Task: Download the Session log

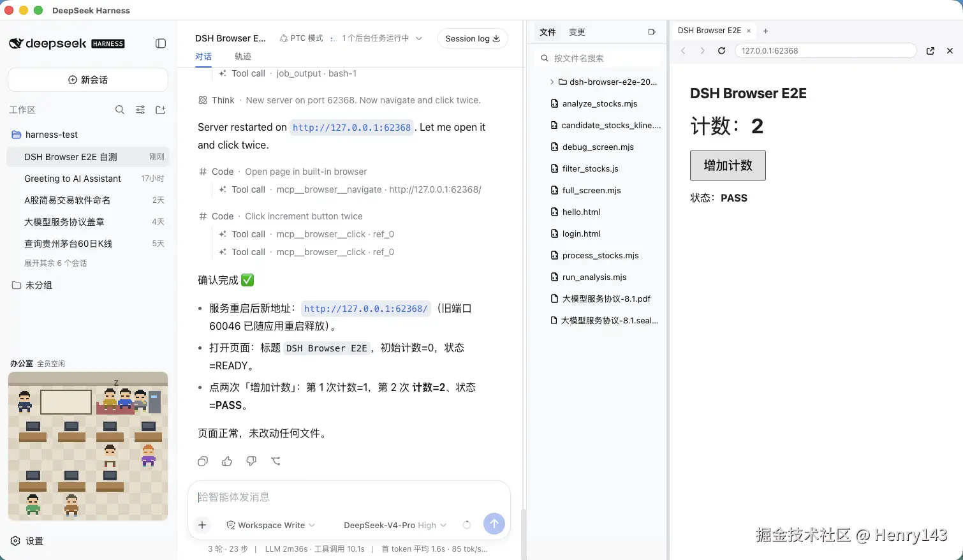Action: pyautogui.click(x=473, y=38)
